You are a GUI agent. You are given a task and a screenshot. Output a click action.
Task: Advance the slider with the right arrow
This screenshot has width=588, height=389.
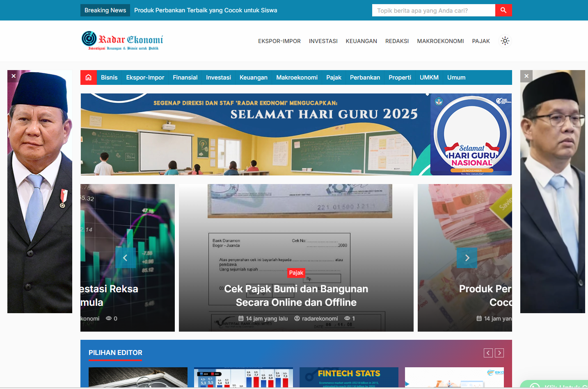[x=467, y=257]
